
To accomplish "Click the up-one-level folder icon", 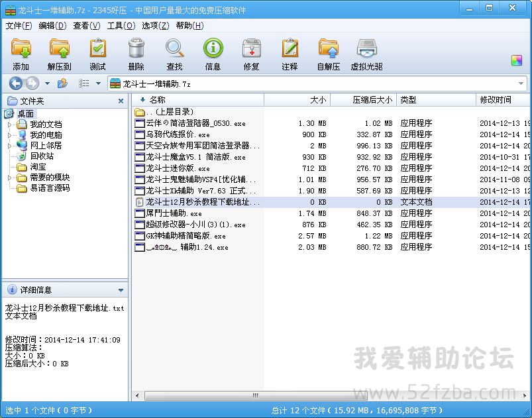I will pyautogui.click(x=62, y=83).
